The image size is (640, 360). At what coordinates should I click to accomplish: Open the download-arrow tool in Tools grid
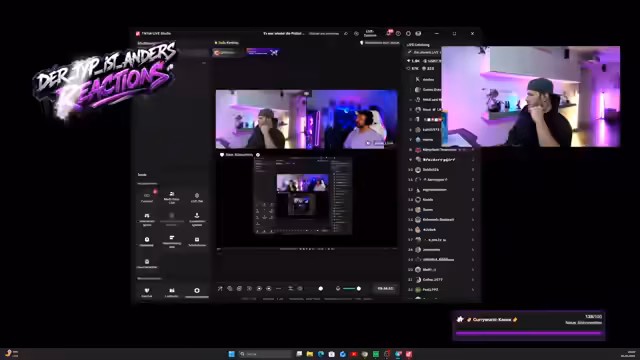point(197,218)
